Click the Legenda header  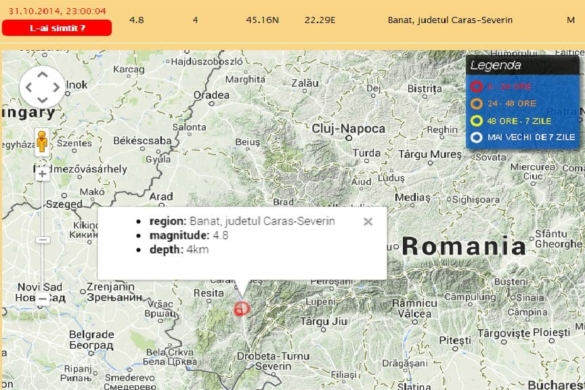click(522, 65)
